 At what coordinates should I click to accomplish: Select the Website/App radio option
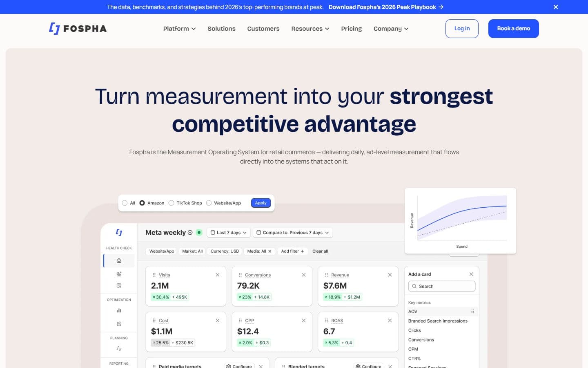point(209,203)
